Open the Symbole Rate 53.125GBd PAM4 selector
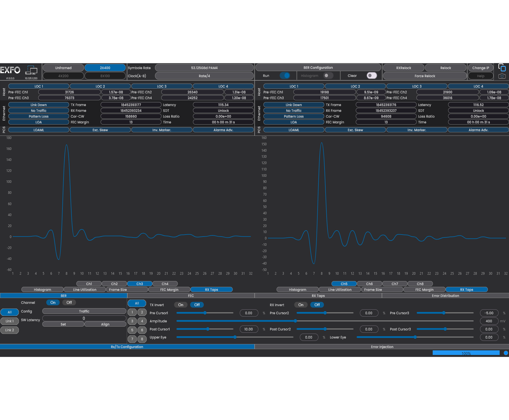This screenshot has height=420, width=509. (x=204, y=68)
